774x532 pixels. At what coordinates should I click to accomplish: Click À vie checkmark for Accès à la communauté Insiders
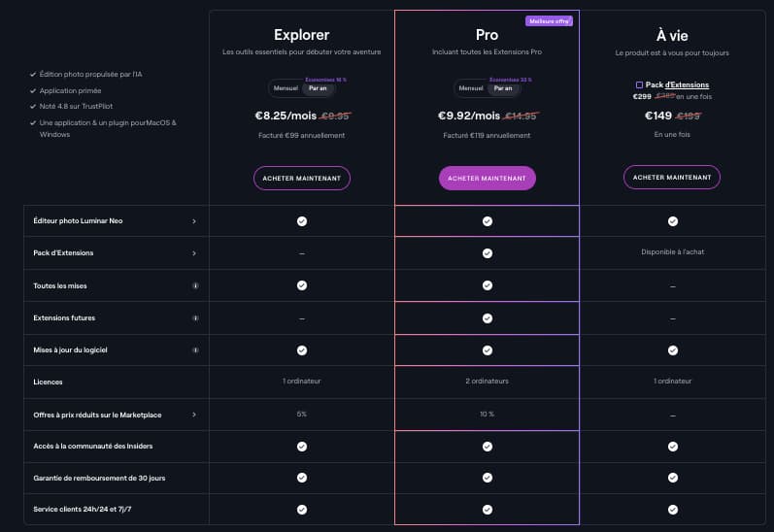pos(673,447)
